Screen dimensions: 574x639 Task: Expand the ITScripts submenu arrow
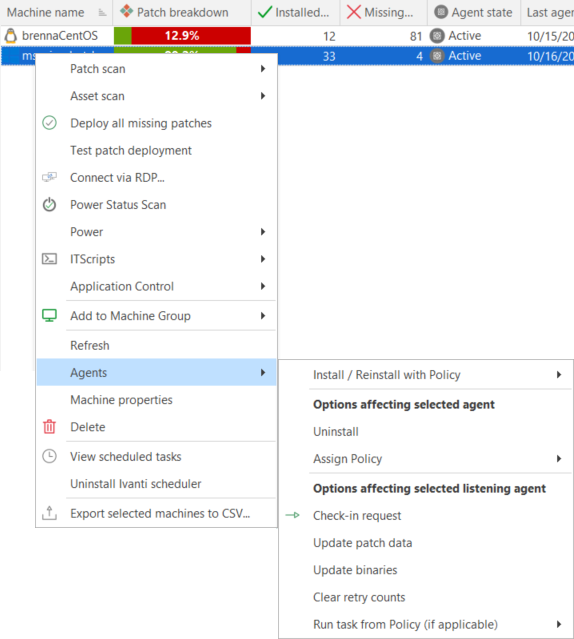pyautogui.click(x=263, y=259)
